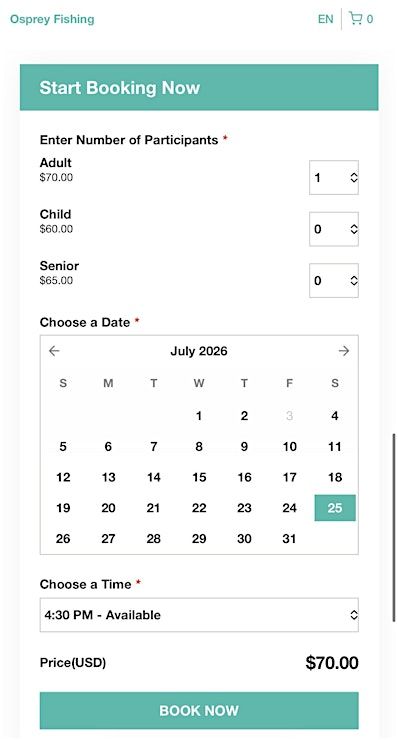
Task: Click the Book Now button
Action: tap(199, 711)
